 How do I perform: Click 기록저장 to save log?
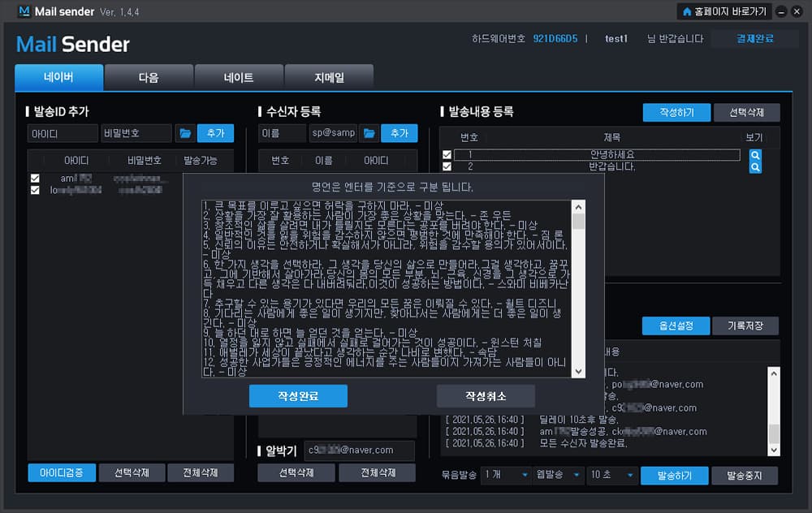tap(745, 325)
